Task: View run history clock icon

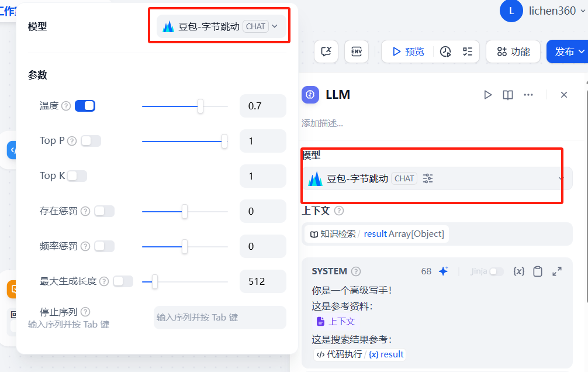Action: [x=445, y=52]
